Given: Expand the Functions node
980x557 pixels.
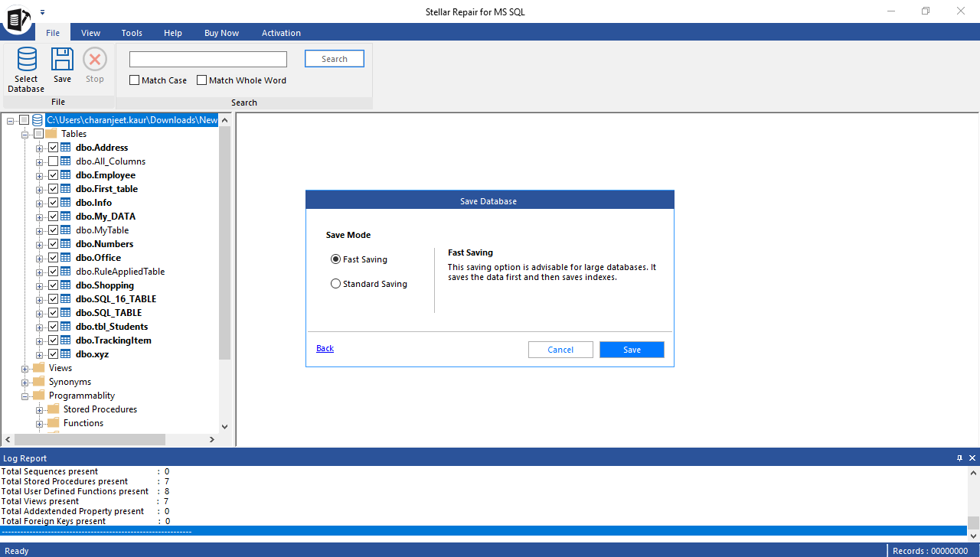Looking at the screenshot, I should 40,423.
